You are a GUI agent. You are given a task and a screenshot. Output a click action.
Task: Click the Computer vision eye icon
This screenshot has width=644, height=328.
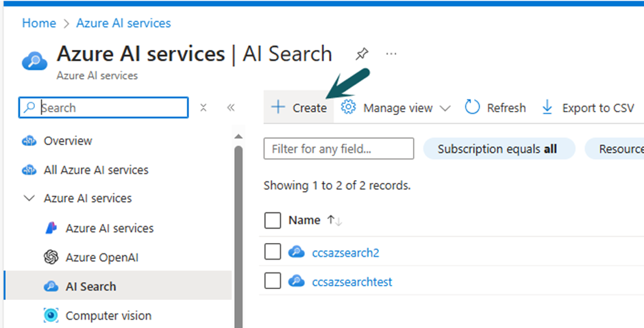[x=51, y=315]
